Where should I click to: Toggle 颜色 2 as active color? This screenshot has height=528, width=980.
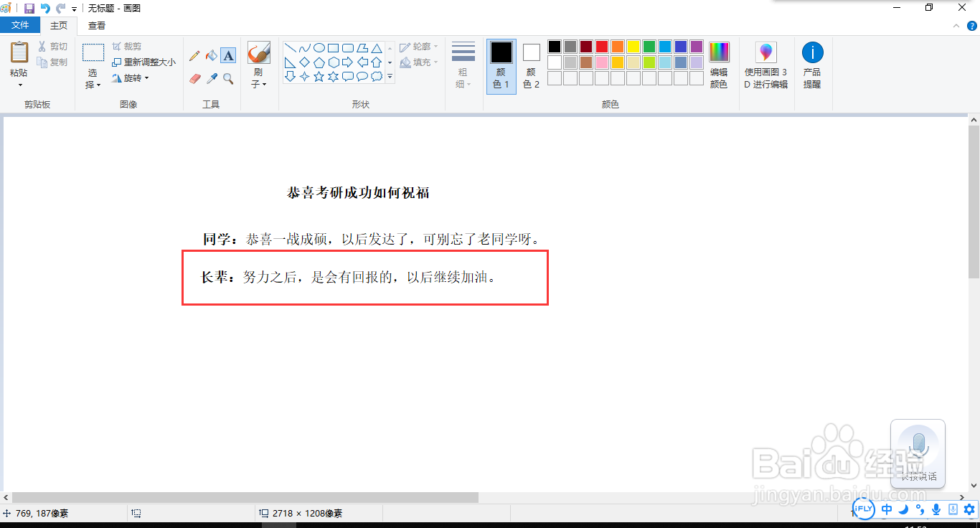530,65
